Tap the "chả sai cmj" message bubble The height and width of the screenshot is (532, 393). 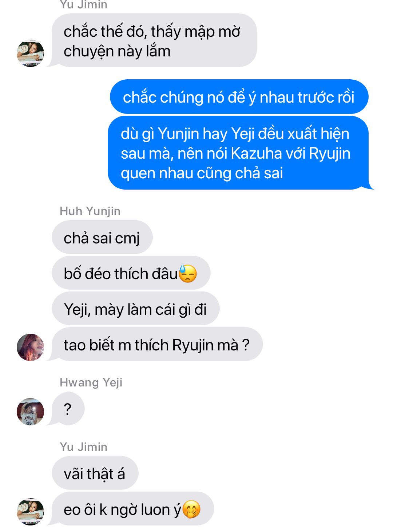click(x=102, y=237)
